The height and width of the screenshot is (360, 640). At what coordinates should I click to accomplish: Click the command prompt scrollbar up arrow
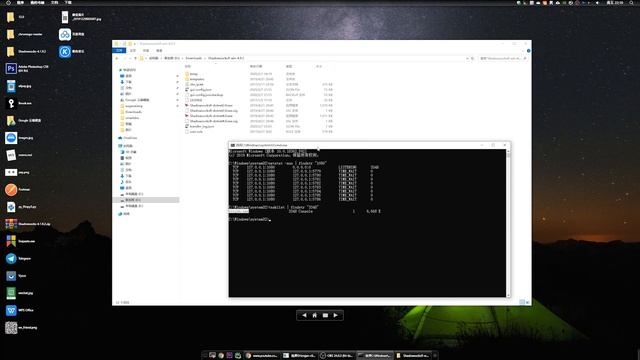point(508,151)
